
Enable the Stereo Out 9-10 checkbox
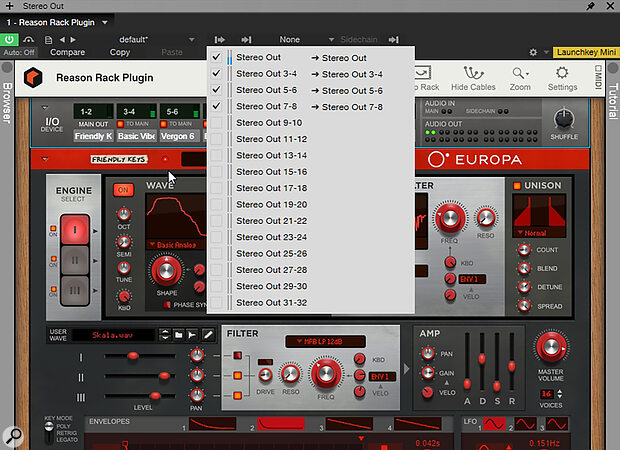216,123
